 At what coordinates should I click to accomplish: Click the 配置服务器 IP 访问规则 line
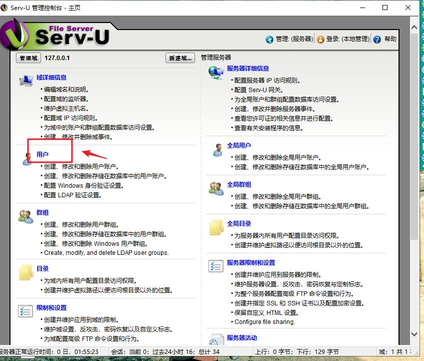[267, 80]
